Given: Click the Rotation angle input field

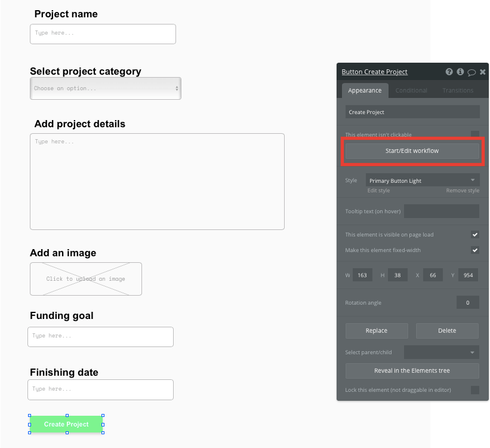Looking at the screenshot, I should [467, 302].
